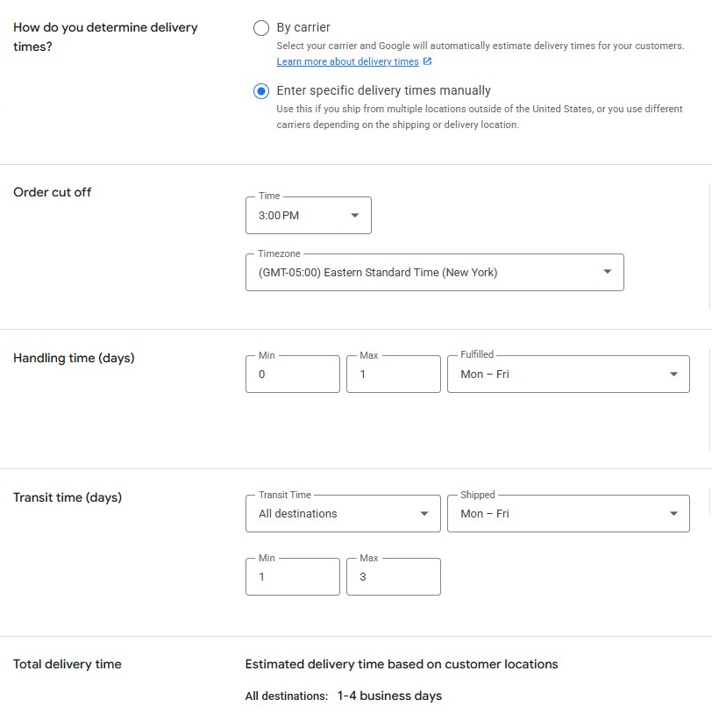
Task: Click the Time dropdown arrow
Action: tap(354, 215)
